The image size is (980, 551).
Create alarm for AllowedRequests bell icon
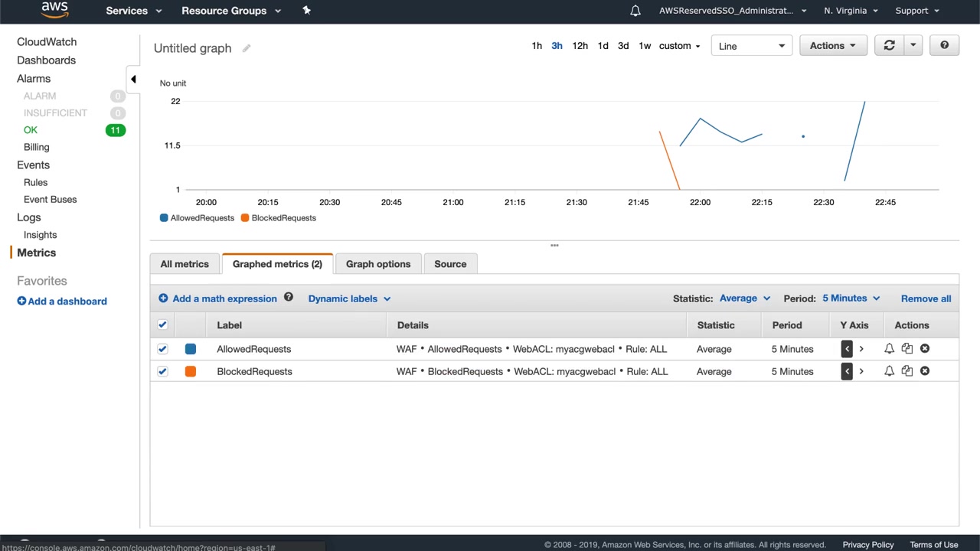pos(889,349)
